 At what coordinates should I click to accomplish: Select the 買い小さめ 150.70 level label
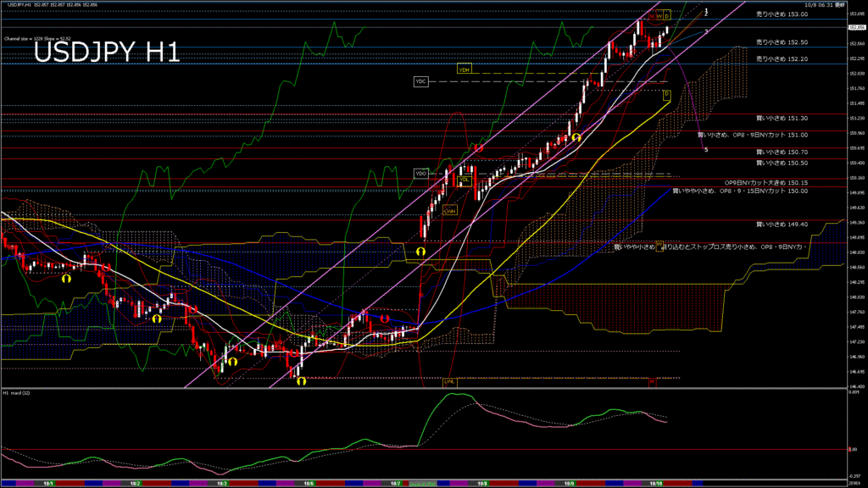click(782, 152)
